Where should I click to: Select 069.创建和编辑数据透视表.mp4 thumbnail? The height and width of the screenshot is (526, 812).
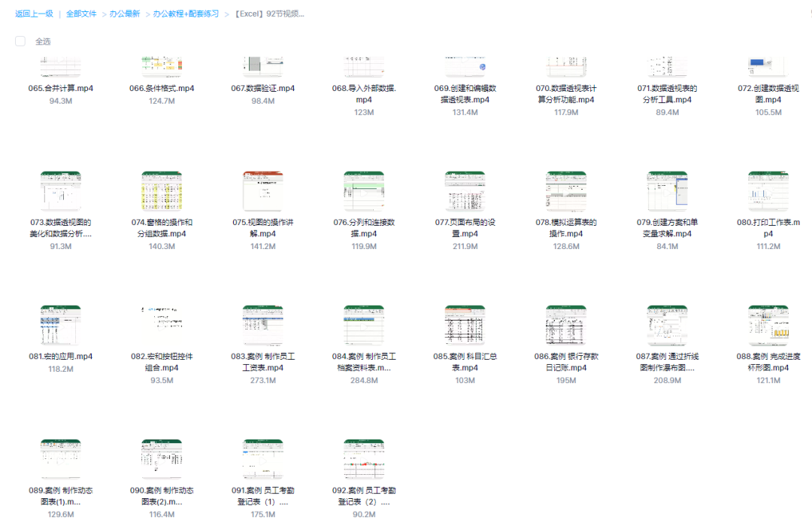coord(465,66)
